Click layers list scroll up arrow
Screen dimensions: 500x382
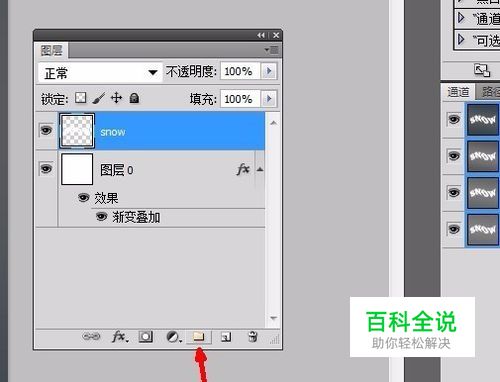click(x=273, y=123)
